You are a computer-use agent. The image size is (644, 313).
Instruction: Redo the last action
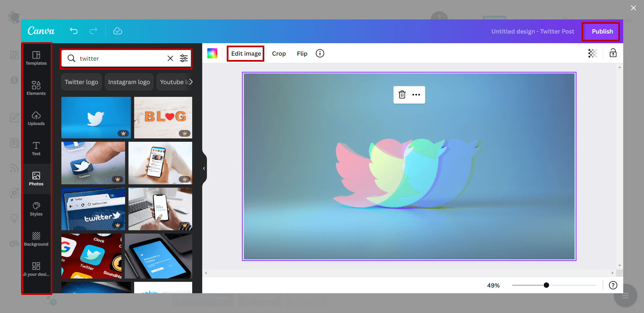tap(93, 31)
